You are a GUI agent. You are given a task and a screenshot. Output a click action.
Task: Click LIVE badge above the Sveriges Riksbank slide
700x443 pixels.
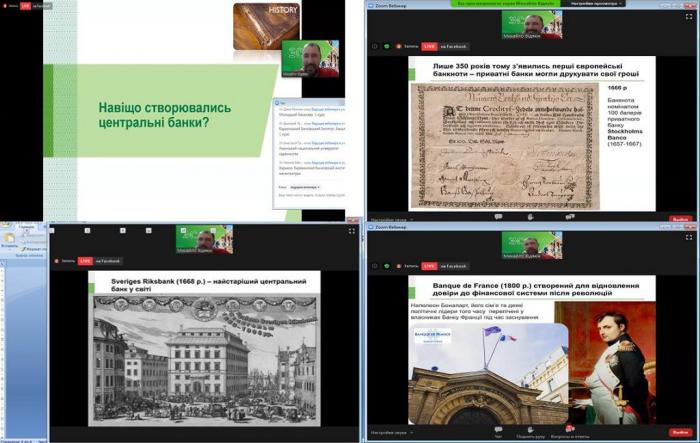point(86,260)
